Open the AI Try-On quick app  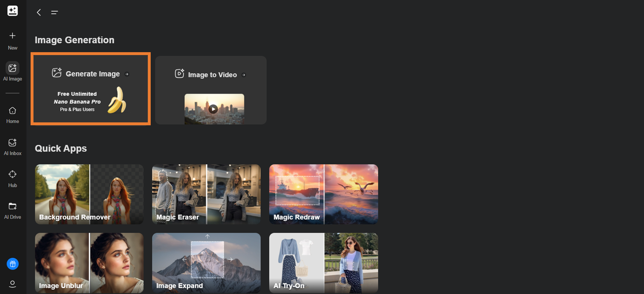coord(323,263)
